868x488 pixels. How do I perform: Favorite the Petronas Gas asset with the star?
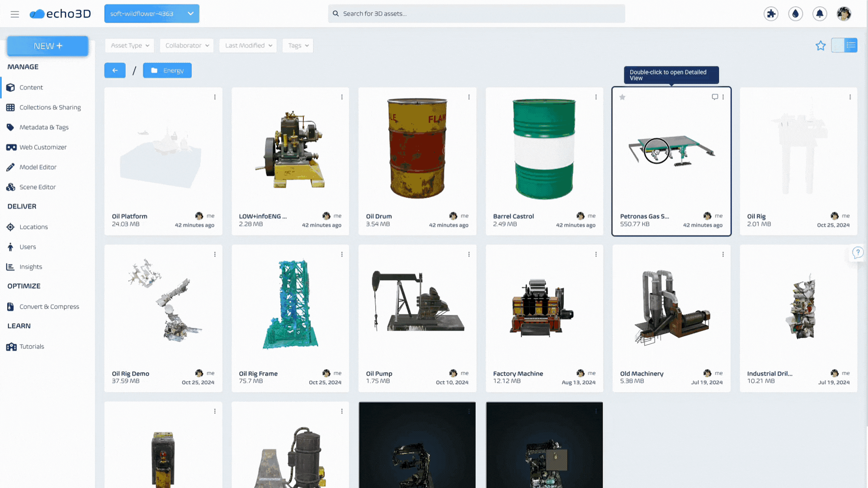pyautogui.click(x=623, y=97)
